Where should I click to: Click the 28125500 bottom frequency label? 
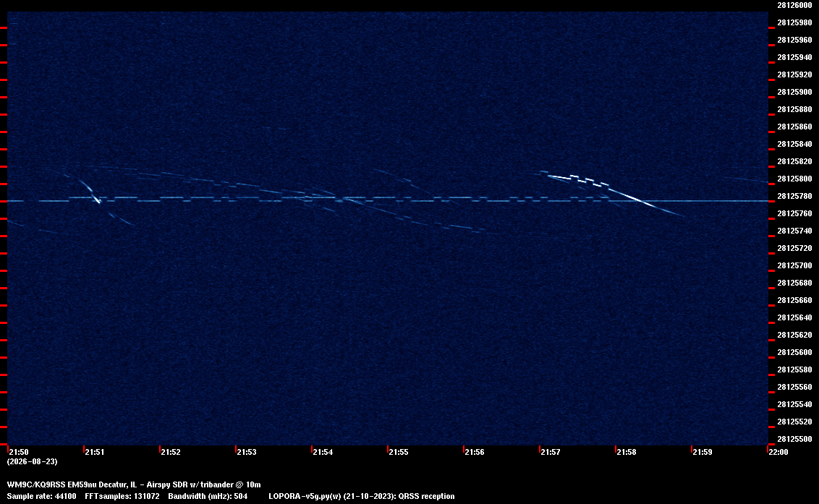tap(794, 439)
